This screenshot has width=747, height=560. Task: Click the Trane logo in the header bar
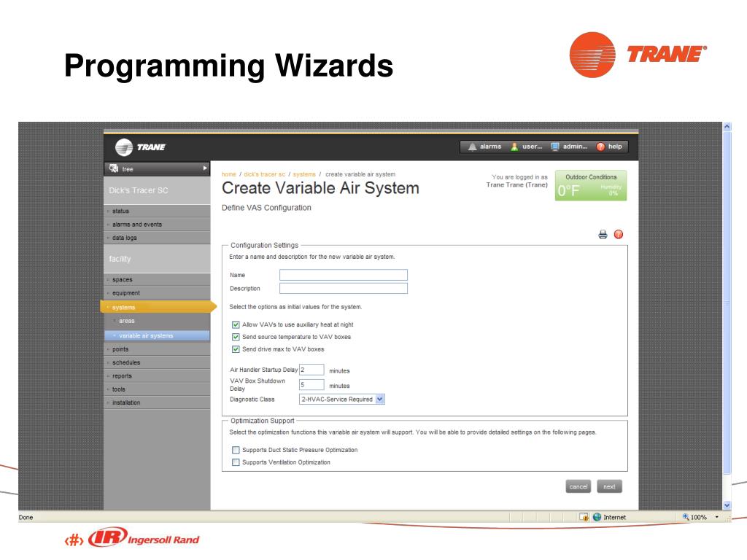pyautogui.click(x=140, y=147)
